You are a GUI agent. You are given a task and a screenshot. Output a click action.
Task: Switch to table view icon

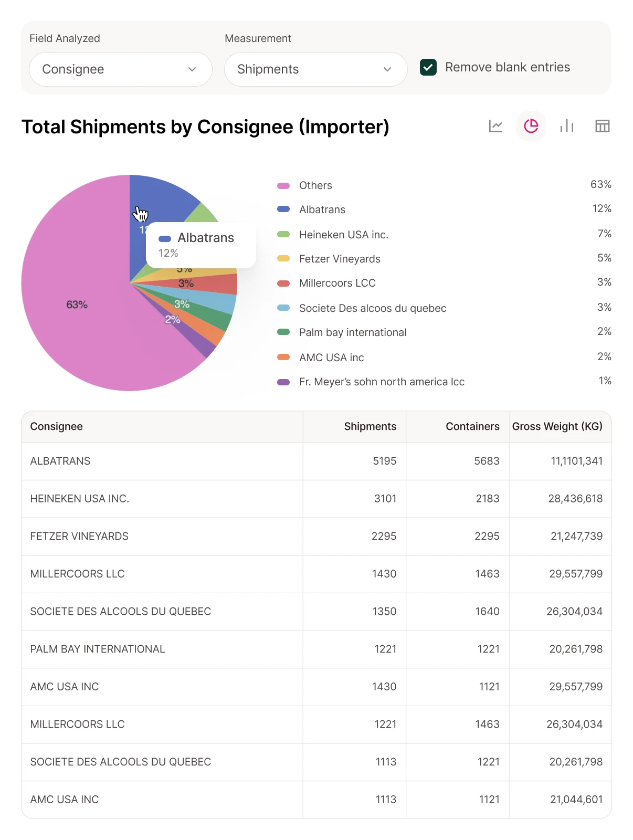[x=603, y=126]
